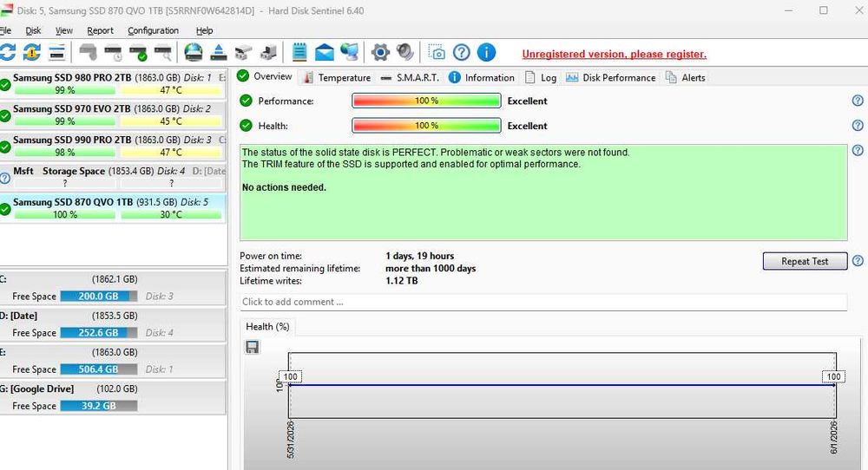Click the disk icon with magnifying glass
This screenshot has height=470, width=868.
[x=163, y=53]
